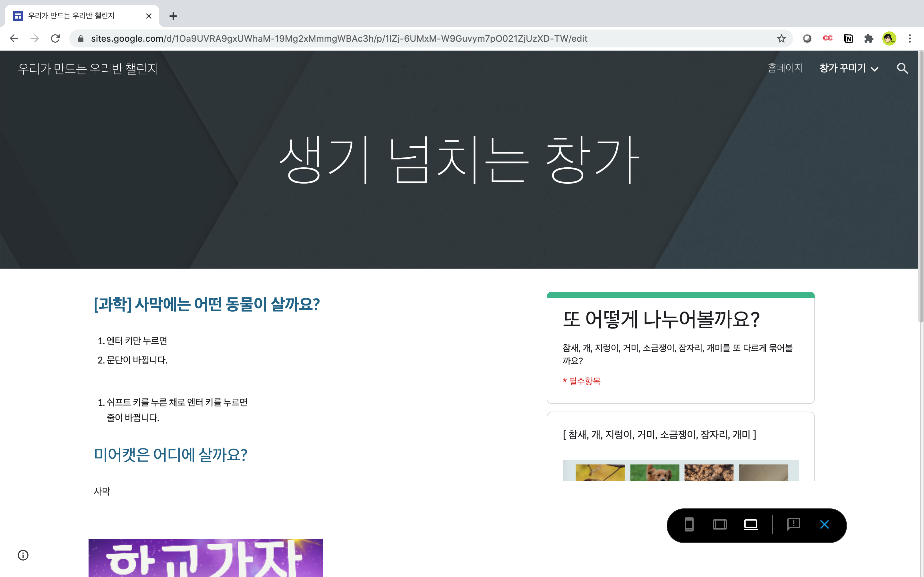Open the Chrome profile avatar
This screenshot has width=924, height=577.
pos(889,38)
